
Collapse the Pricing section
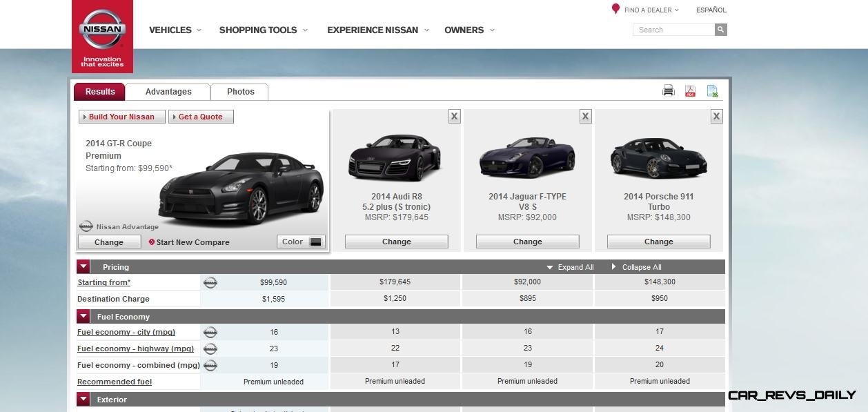(83, 266)
